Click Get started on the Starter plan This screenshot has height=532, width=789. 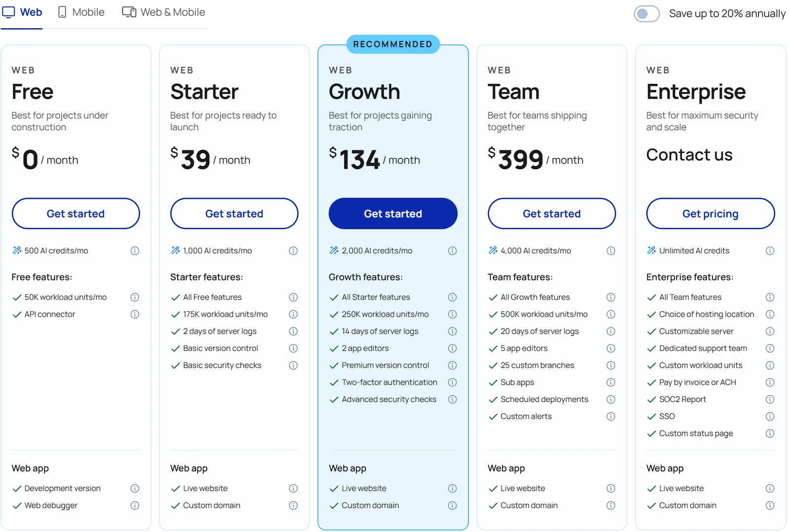234,213
